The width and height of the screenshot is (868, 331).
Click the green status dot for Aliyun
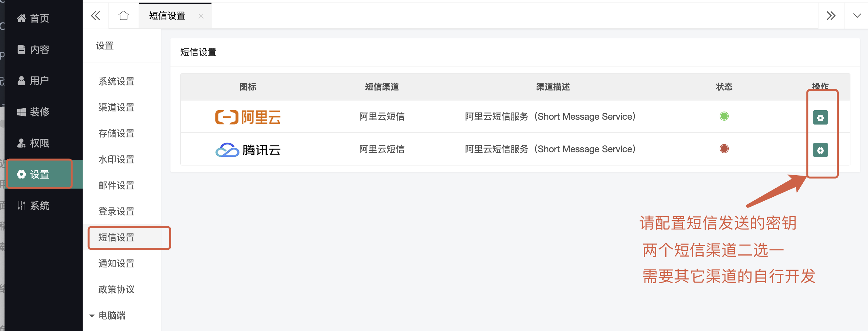pyautogui.click(x=724, y=116)
